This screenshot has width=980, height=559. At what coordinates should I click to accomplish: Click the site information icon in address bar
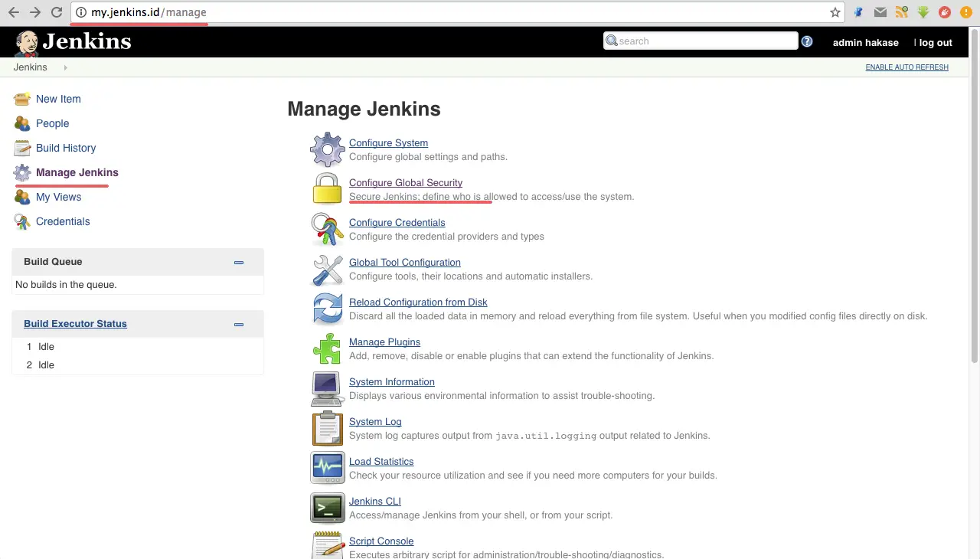coord(81,12)
